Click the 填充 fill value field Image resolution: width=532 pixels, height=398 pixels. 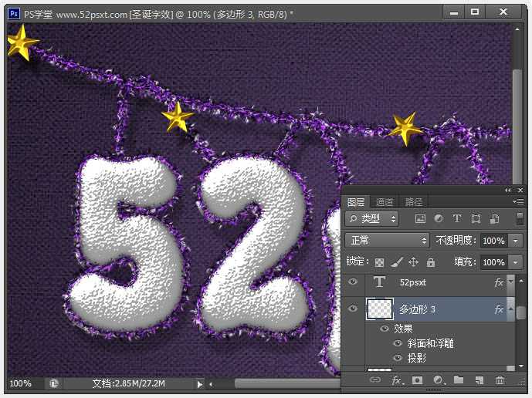pyautogui.click(x=494, y=262)
